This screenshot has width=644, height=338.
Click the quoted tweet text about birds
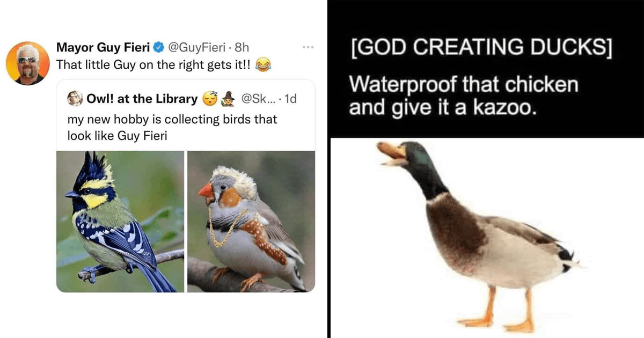[172, 127]
